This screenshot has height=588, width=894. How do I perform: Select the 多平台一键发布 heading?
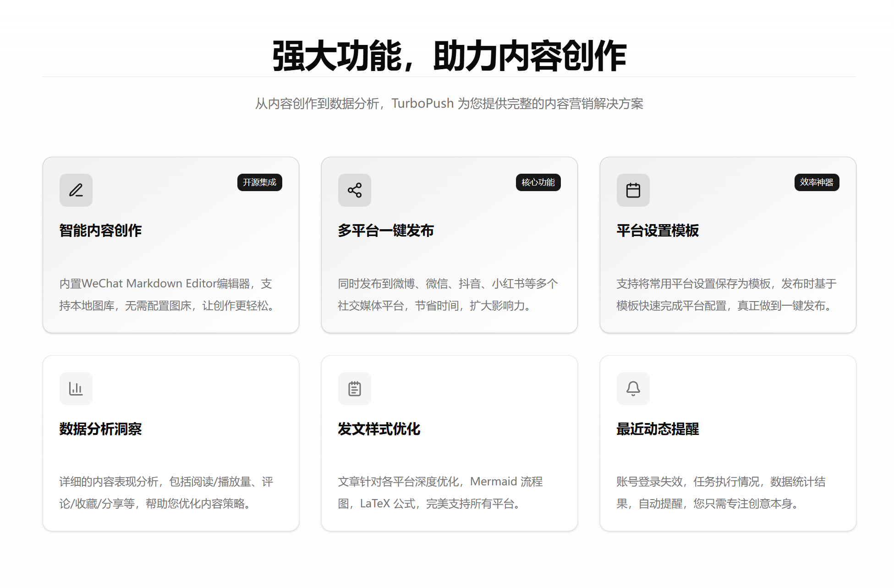[x=386, y=231]
